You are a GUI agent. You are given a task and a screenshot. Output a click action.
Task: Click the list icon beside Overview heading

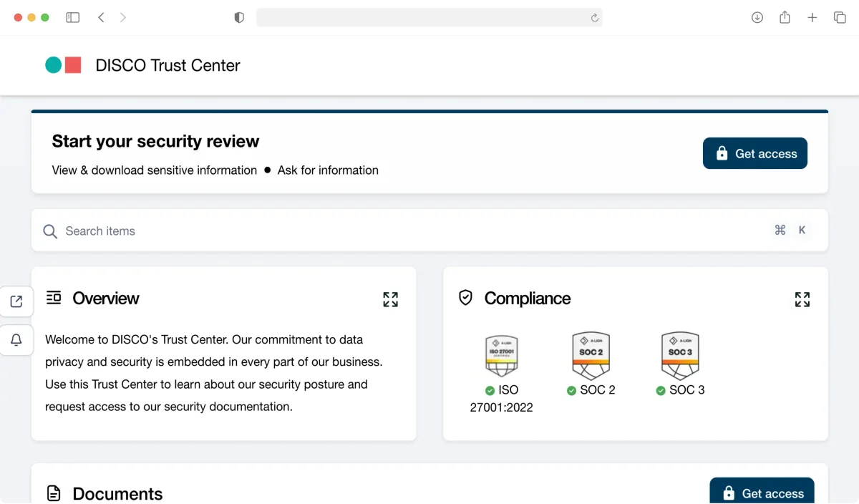pos(54,299)
